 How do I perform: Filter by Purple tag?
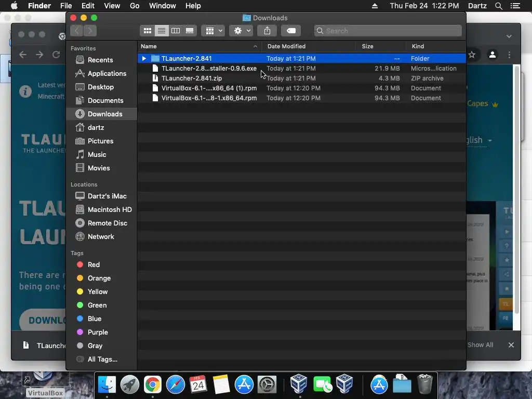pos(101,332)
